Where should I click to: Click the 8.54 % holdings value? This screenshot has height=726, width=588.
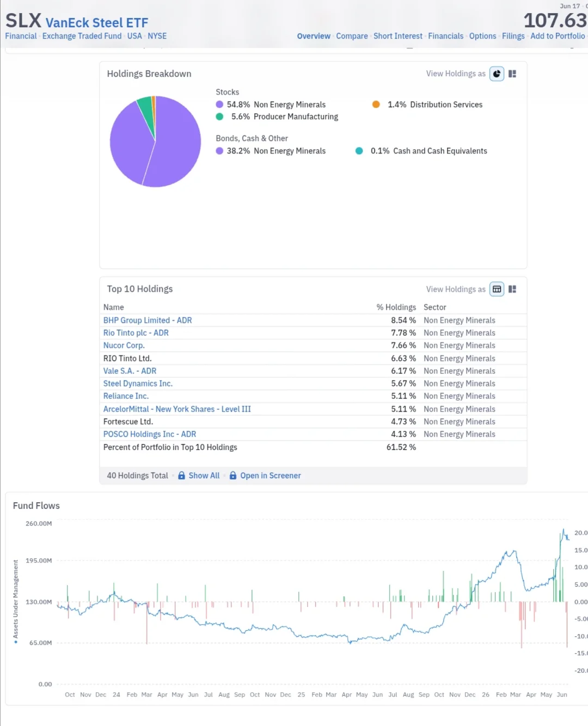[403, 321]
